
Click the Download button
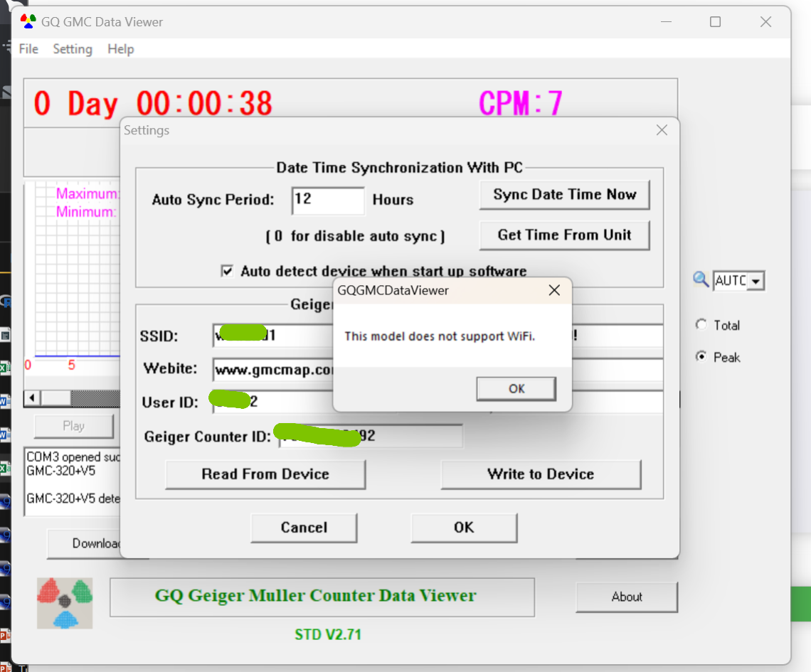tap(85, 544)
